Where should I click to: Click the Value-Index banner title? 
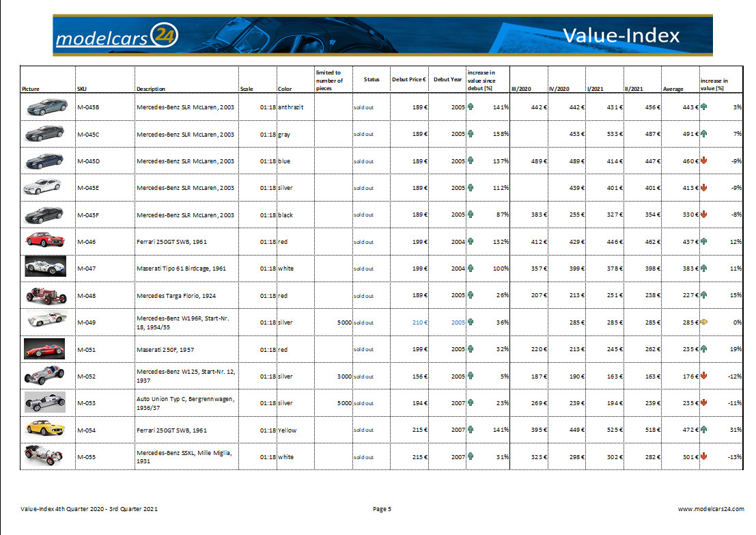click(x=621, y=36)
